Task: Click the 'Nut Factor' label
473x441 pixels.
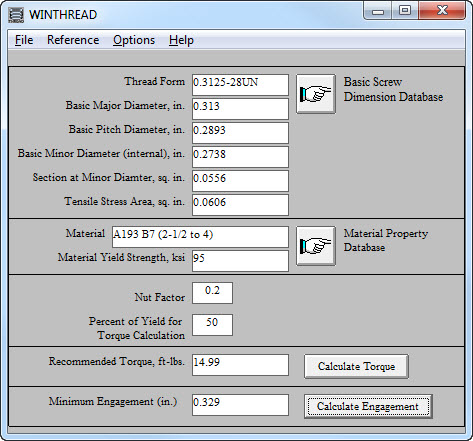Action: coord(159,297)
